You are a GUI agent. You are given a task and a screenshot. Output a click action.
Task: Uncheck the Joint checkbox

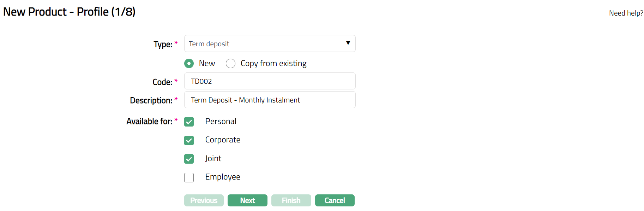click(189, 159)
